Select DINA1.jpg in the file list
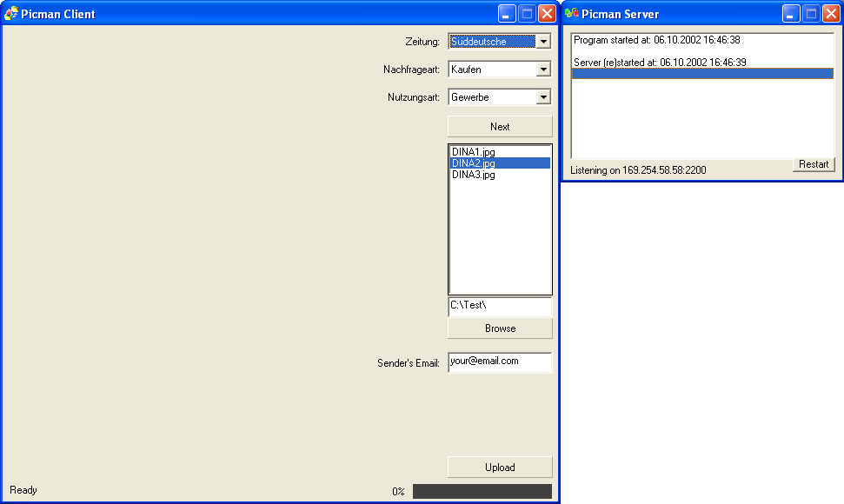The height and width of the screenshot is (504, 844). coord(474,152)
